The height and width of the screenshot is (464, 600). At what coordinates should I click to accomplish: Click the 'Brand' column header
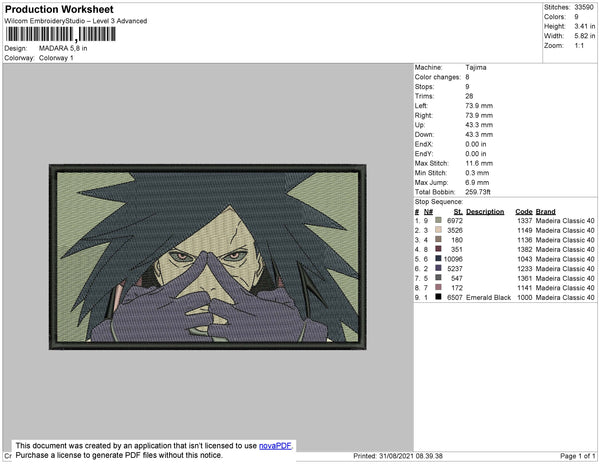coord(546,212)
